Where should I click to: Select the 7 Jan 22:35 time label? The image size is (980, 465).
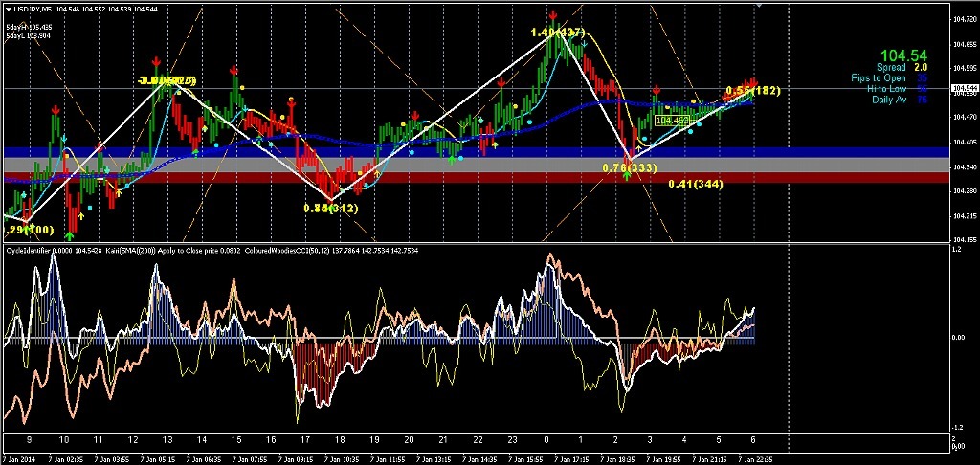click(x=754, y=459)
